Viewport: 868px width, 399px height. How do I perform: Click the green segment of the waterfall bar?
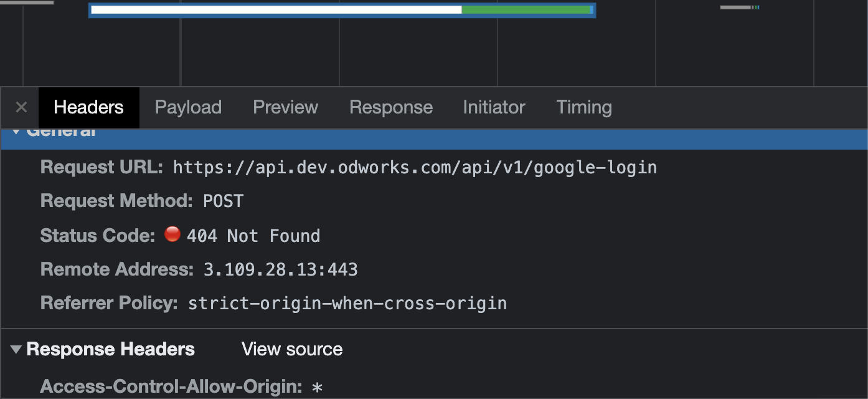(x=526, y=10)
